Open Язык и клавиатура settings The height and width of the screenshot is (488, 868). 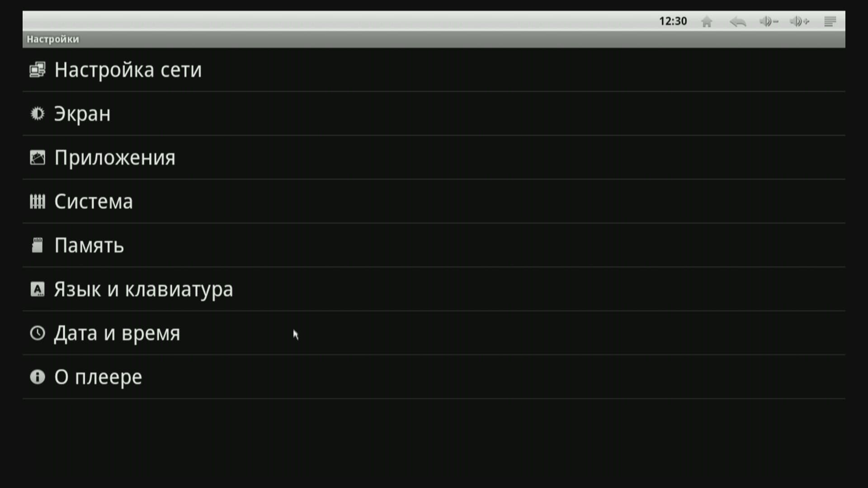pos(143,289)
